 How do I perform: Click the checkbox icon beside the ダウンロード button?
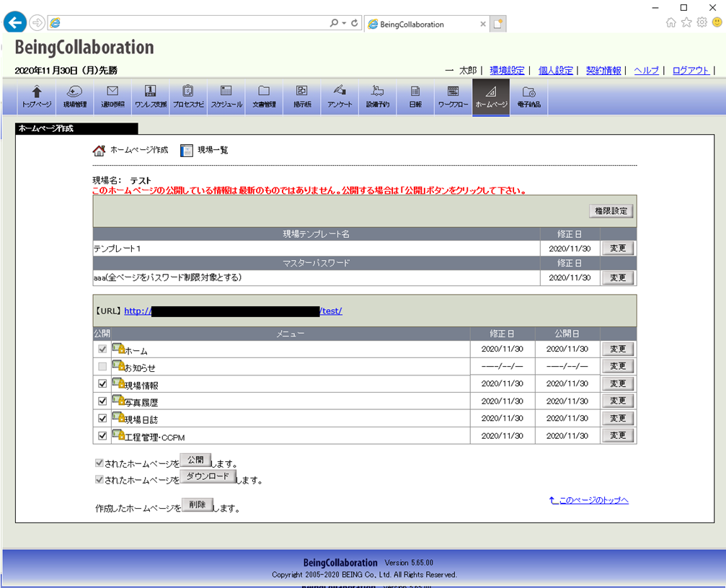point(99,479)
